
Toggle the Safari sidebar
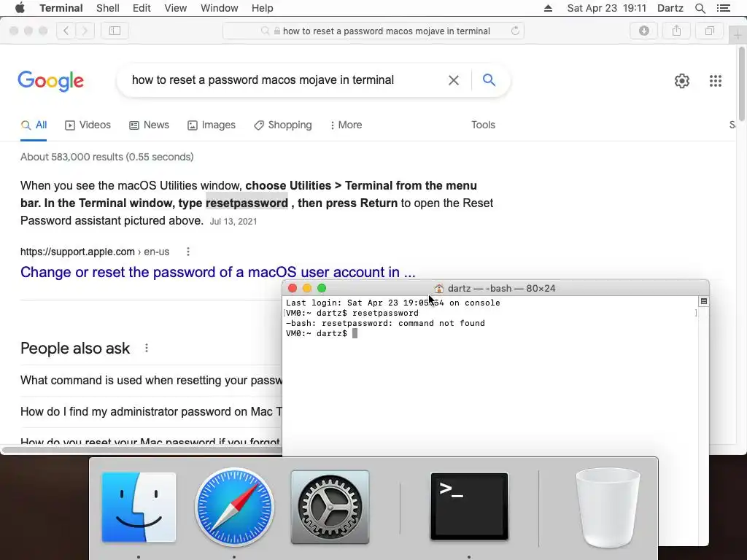(x=115, y=31)
